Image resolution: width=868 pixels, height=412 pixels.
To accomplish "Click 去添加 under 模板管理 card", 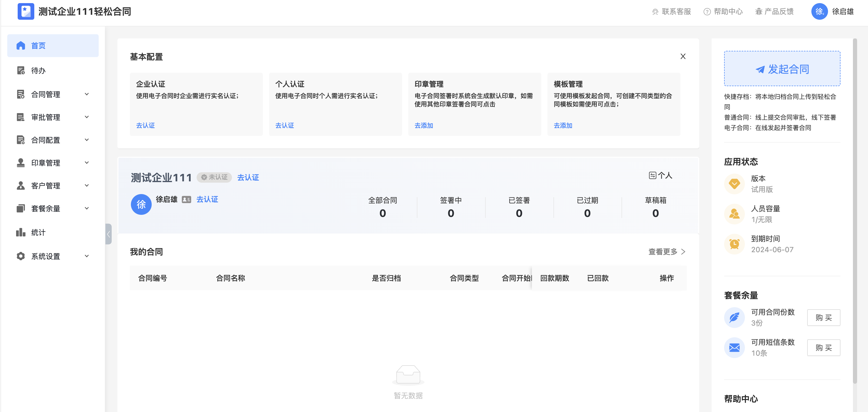I will 563,126.
